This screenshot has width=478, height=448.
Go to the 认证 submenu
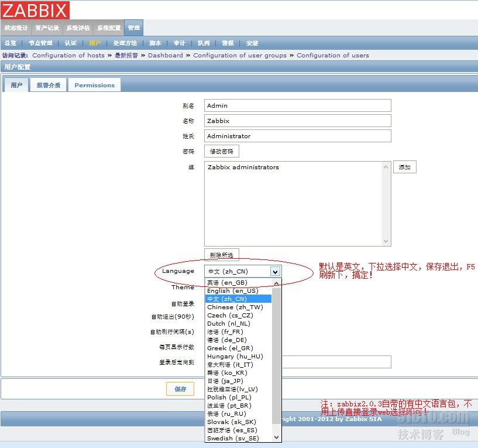[x=71, y=43]
